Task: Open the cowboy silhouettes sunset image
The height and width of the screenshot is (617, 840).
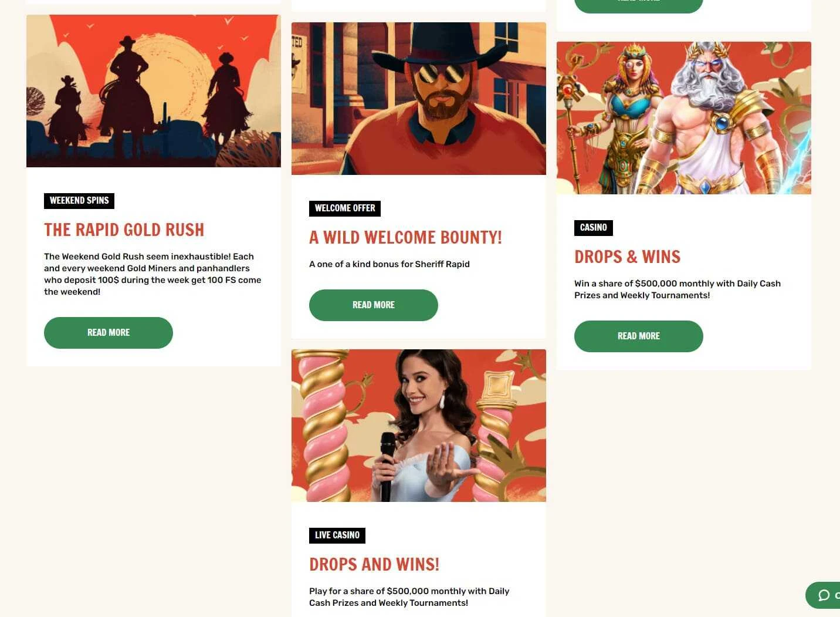Action: click(x=154, y=91)
